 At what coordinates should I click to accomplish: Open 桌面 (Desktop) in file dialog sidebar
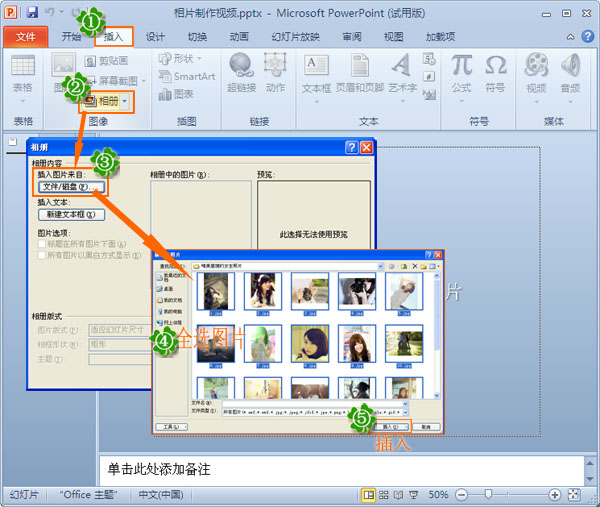coord(165,289)
